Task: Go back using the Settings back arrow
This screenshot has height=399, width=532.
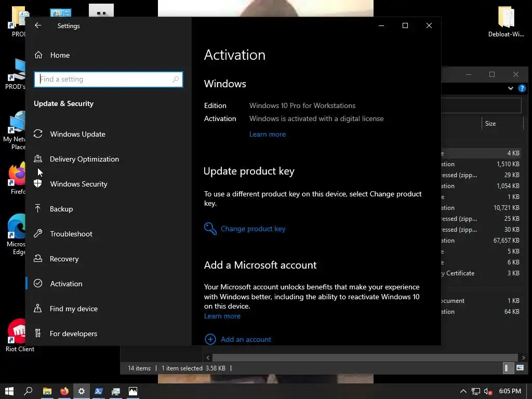Action: tap(38, 25)
